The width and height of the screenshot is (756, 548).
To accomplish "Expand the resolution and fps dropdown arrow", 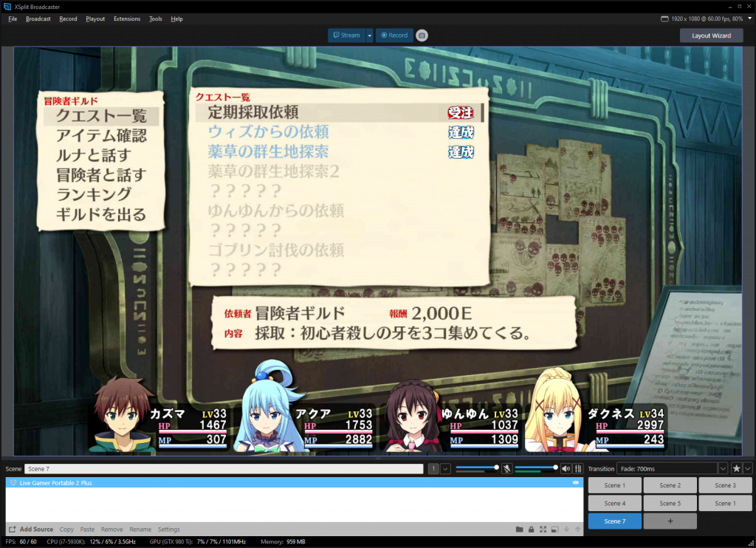I will (x=750, y=18).
